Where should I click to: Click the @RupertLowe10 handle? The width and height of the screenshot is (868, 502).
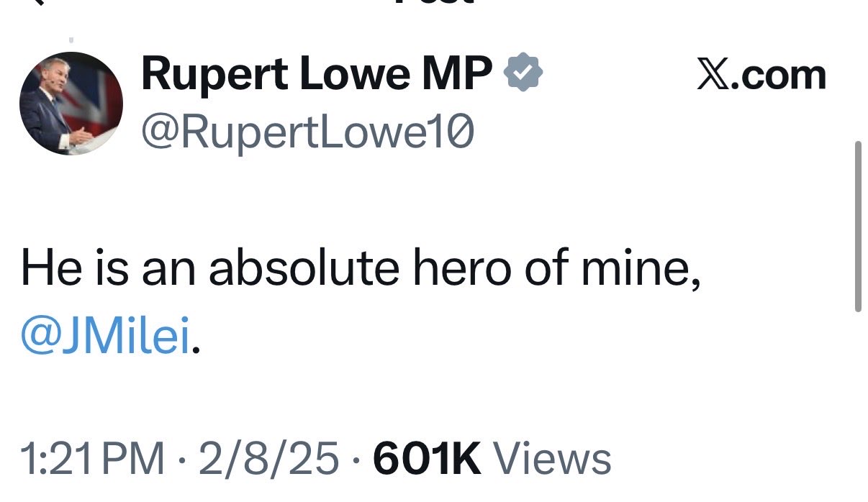(x=308, y=132)
